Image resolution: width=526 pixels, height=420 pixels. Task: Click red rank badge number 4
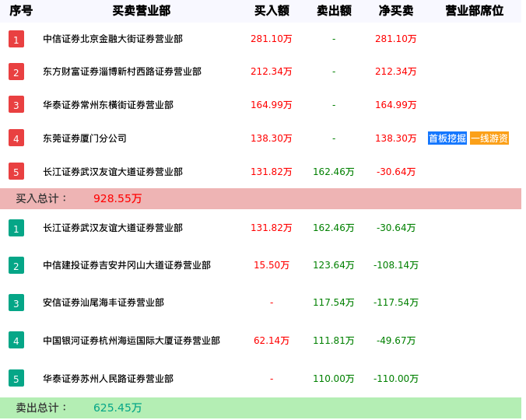point(16,138)
